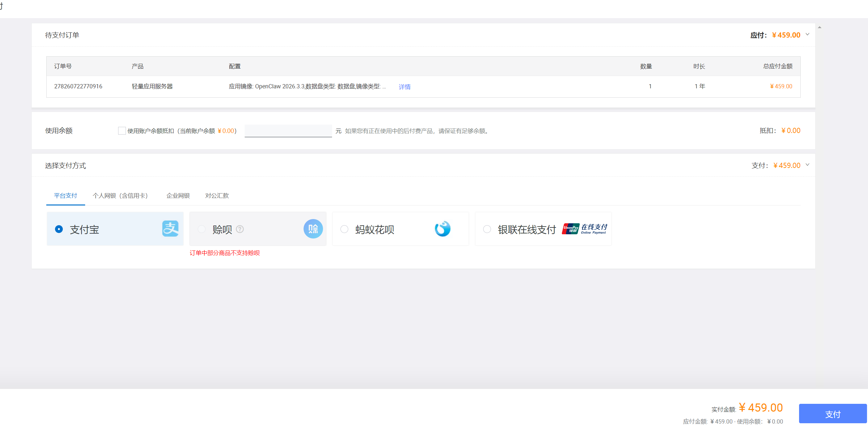Select the 蚂蚁花呗 payment radio button
Screen dimensions: 868x431
coord(344,229)
